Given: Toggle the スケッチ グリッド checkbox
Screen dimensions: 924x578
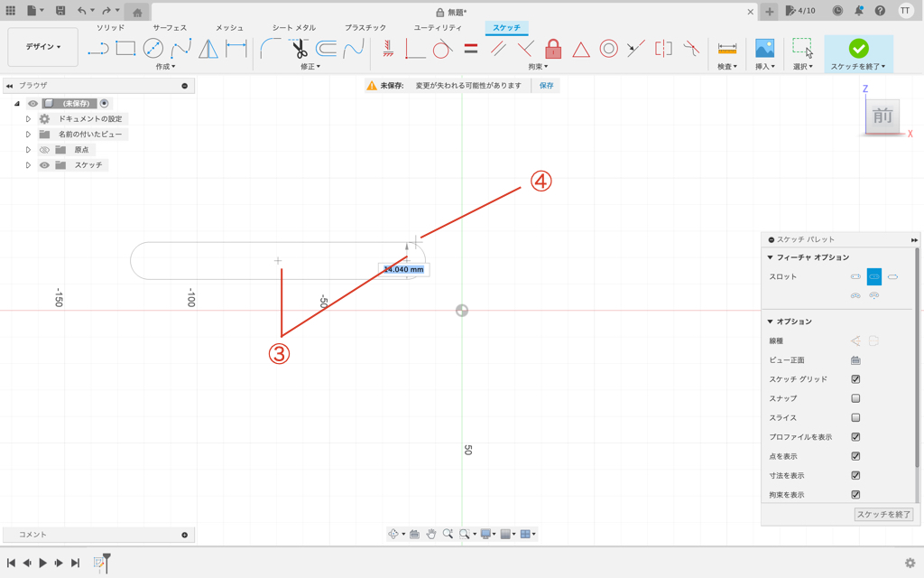Looking at the screenshot, I should pos(855,379).
